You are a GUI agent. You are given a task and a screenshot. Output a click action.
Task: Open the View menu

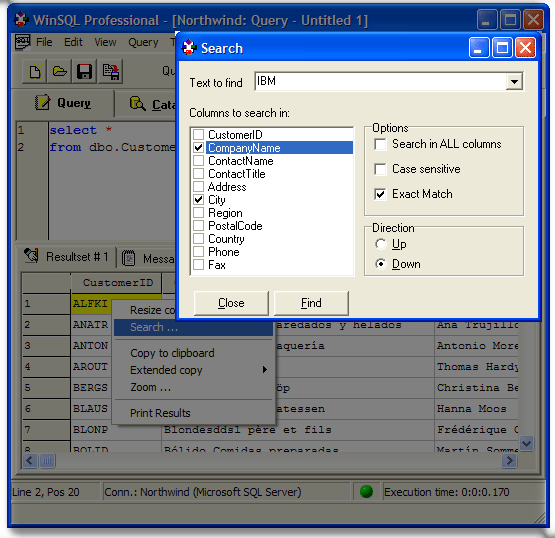point(105,42)
